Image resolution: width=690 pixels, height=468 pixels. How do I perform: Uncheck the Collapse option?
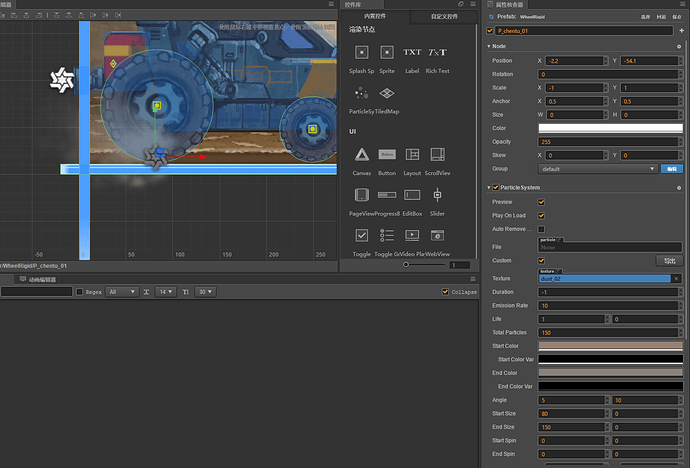[x=445, y=292]
